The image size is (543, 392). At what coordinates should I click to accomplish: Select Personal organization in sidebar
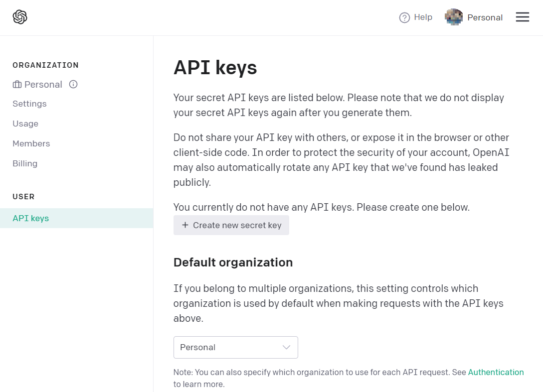[43, 84]
